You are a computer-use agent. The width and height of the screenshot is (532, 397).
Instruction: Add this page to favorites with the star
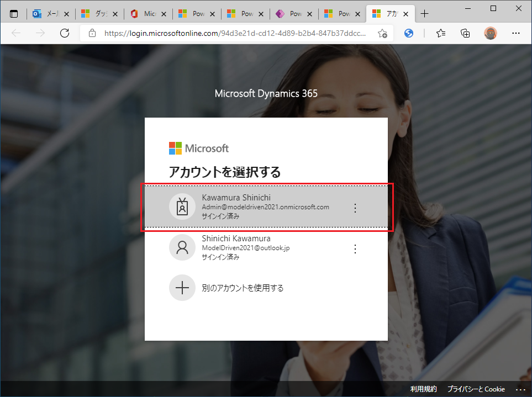tap(382, 33)
